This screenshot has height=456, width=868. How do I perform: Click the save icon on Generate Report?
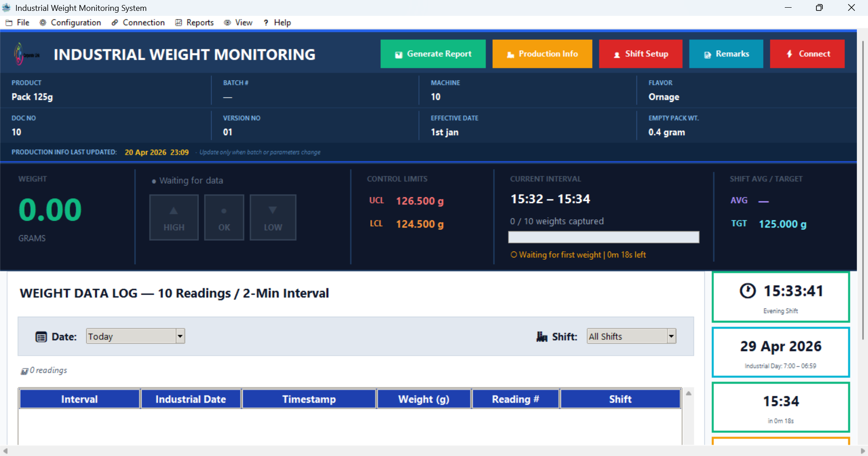click(399, 55)
